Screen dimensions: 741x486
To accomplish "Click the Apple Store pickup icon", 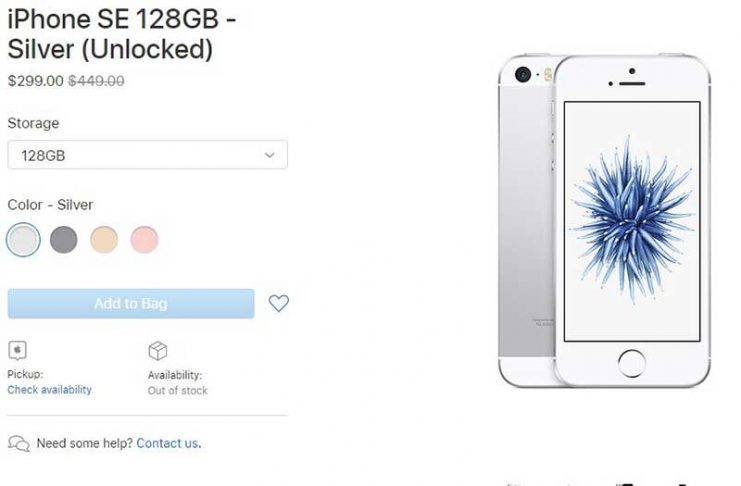I will click(x=17, y=350).
